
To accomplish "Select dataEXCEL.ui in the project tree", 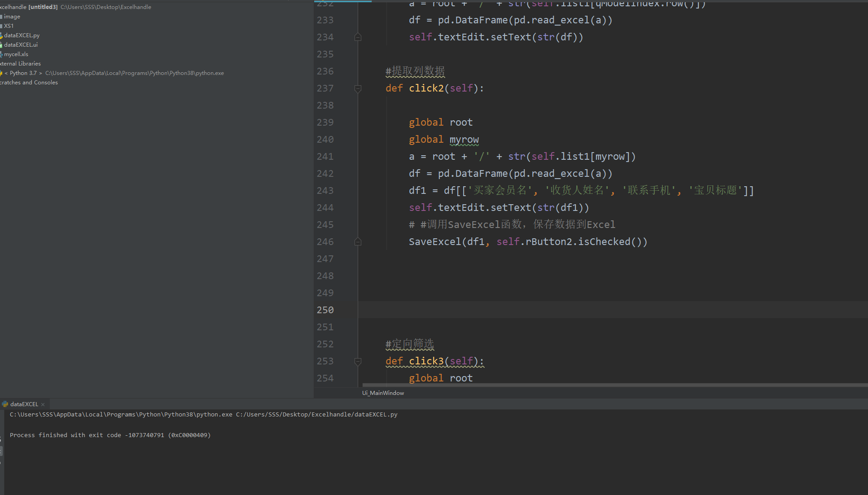I will tap(20, 44).
